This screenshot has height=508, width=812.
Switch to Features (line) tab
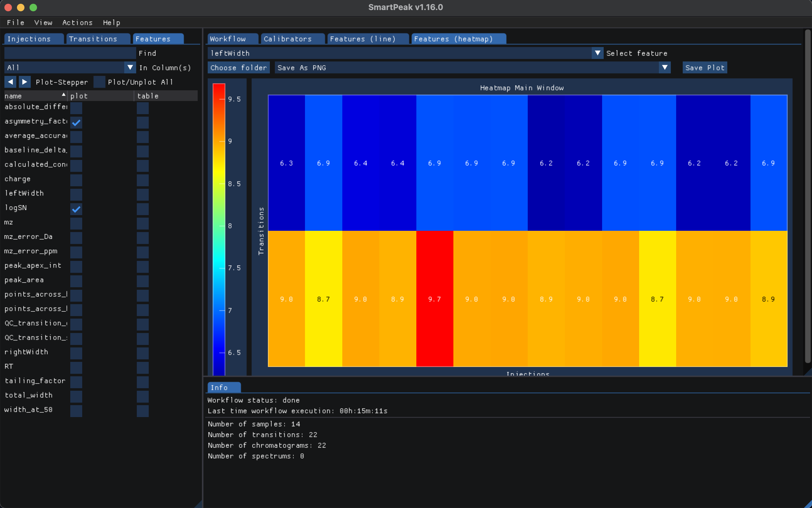(x=368, y=39)
